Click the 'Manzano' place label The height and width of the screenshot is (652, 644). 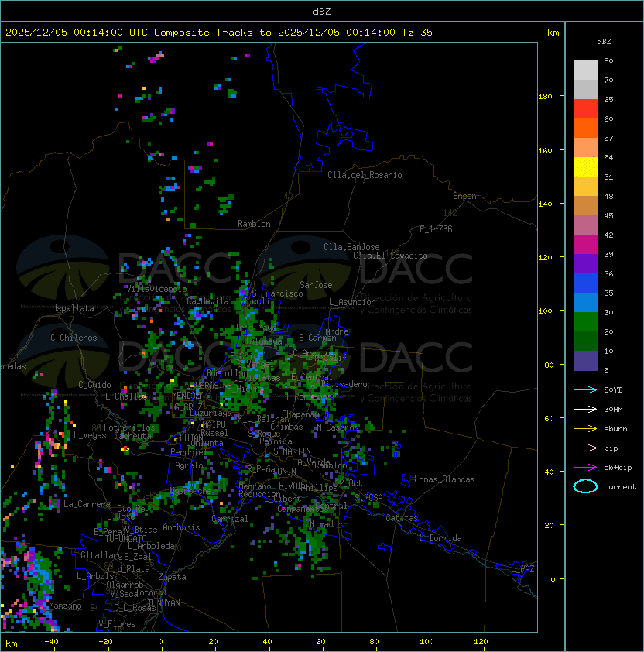(65, 606)
